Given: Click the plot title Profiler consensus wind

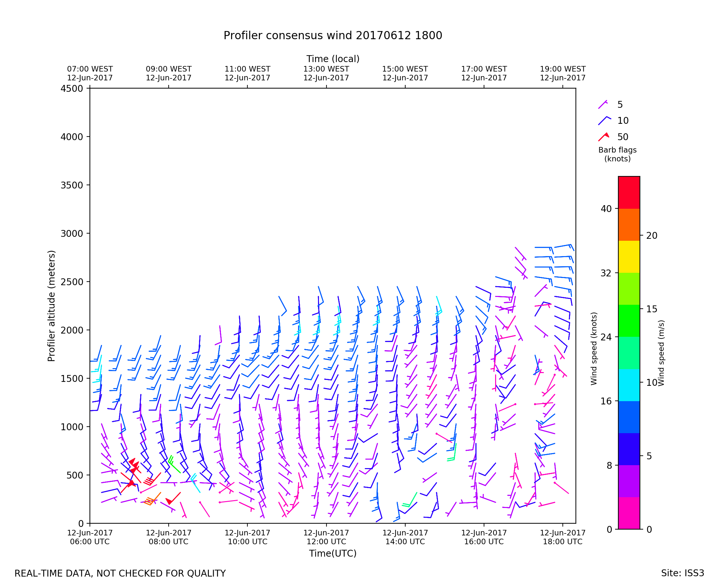Looking at the screenshot, I should click(333, 36).
